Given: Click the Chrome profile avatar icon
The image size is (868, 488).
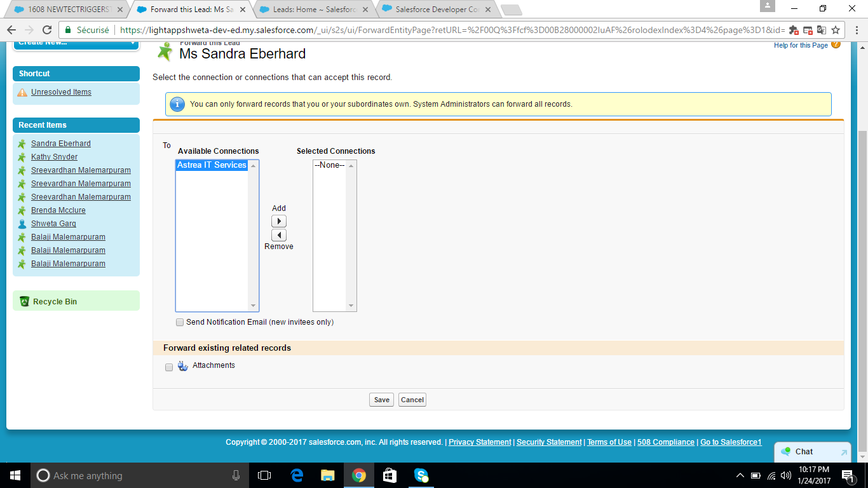Looking at the screenshot, I should [768, 6].
